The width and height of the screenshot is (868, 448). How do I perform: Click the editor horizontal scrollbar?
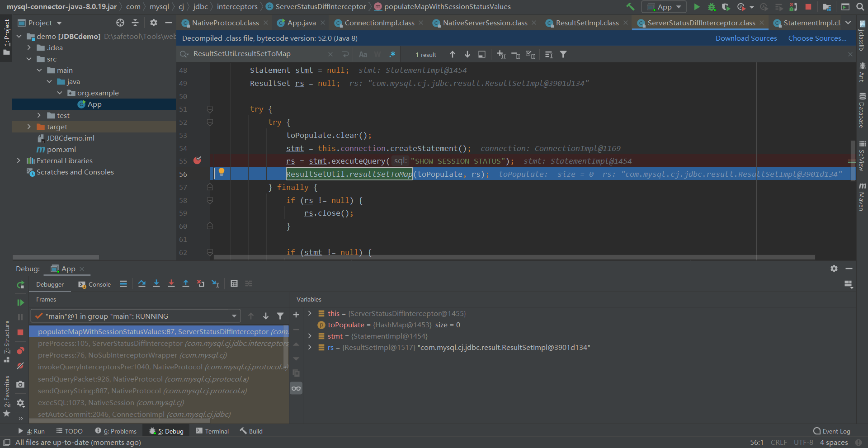pos(514,257)
